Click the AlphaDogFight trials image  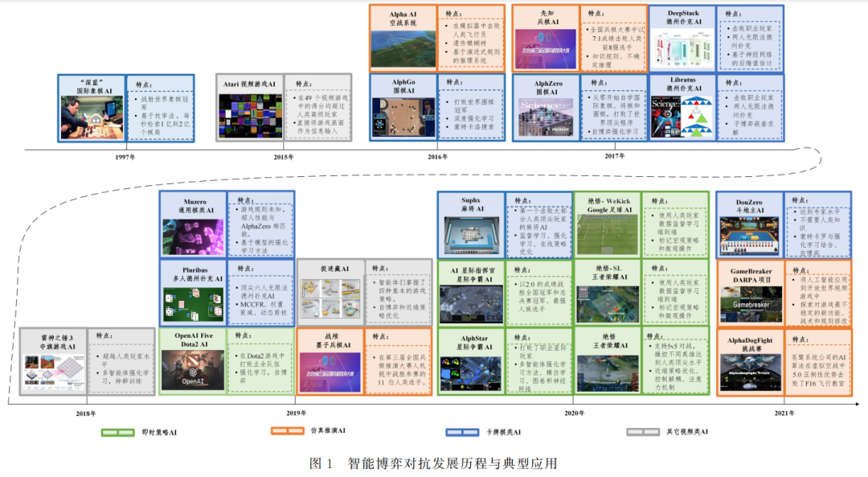(x=750, y=372)
